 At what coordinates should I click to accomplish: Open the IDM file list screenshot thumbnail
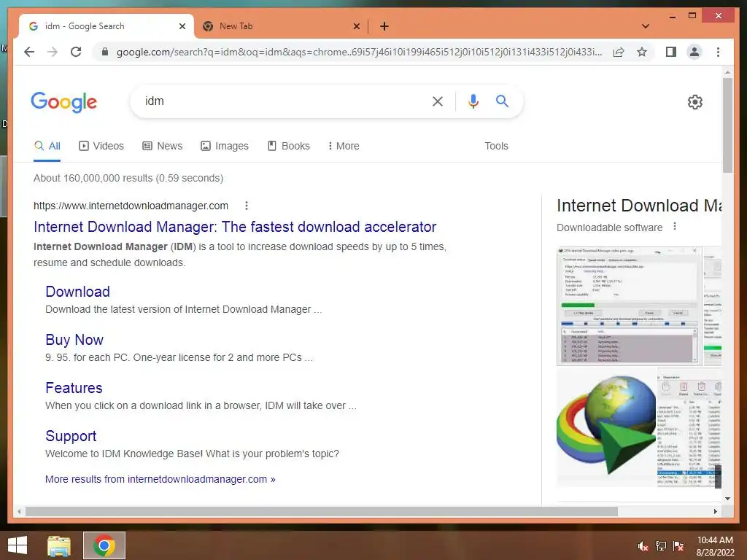[689, 427]
